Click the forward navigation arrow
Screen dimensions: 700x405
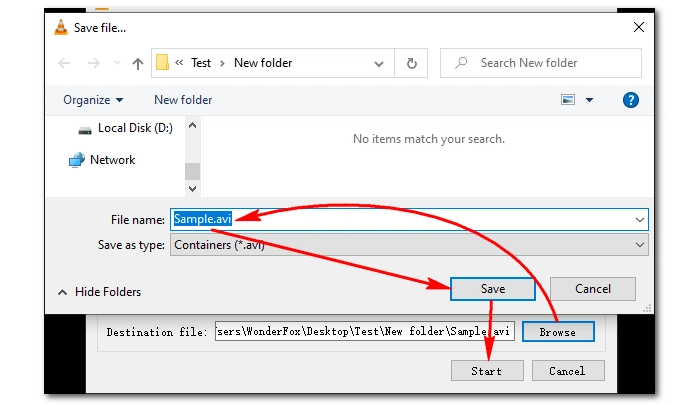[93, 63]
